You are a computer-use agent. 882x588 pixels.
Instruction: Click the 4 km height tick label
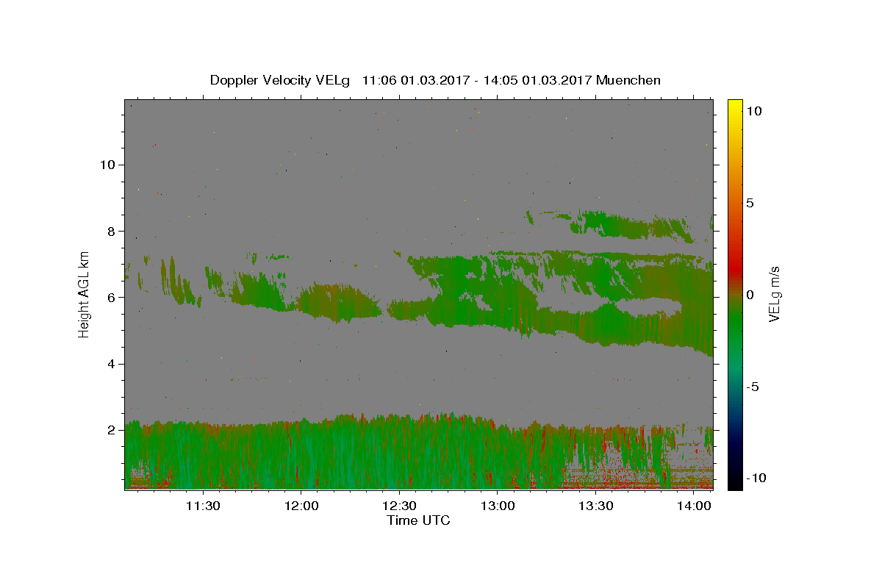110,364
